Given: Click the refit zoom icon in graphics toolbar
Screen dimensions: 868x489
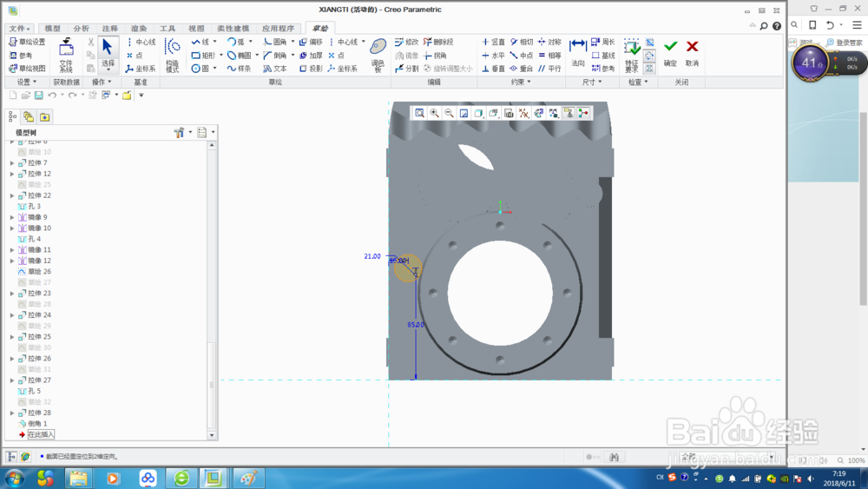Looking at the screenshot, I should (419, 113).
